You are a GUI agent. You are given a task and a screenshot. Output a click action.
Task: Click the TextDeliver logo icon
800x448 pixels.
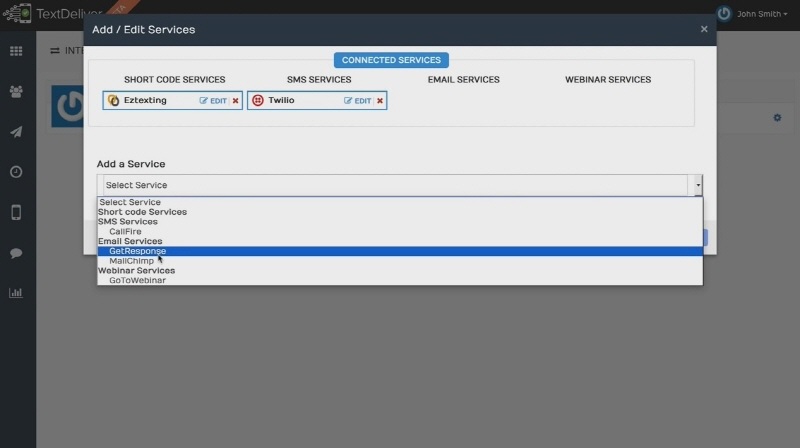[17, 13]
